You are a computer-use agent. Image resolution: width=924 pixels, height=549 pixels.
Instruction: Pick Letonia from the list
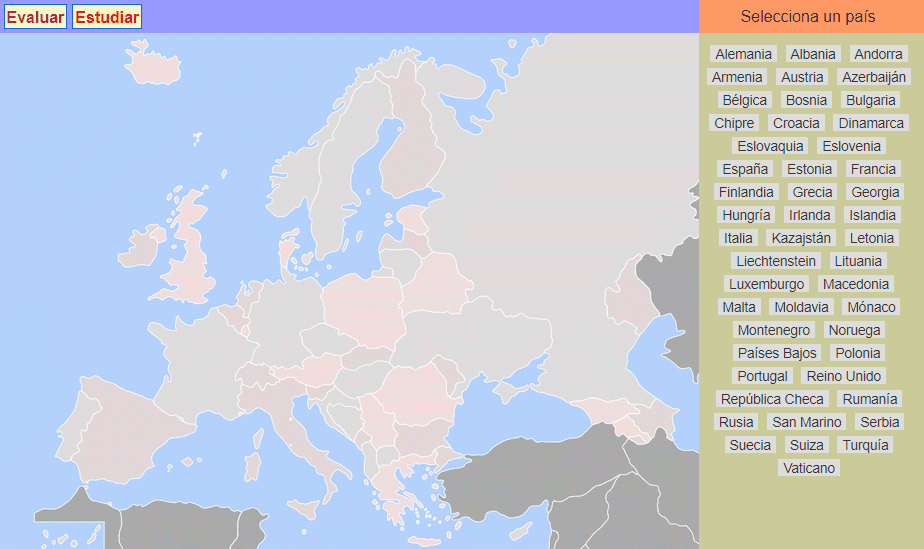872,237
